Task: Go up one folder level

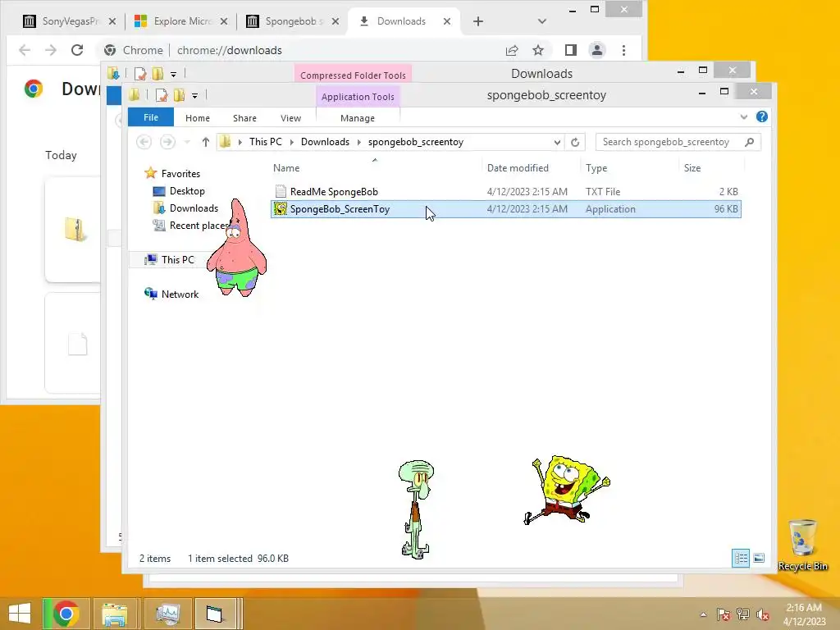Action: [205, 142]
